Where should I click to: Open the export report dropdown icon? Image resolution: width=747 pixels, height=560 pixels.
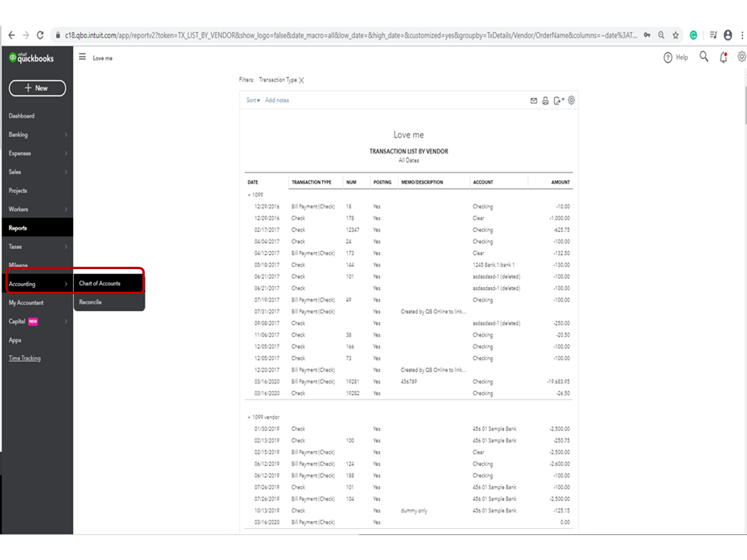pos(559,100)
